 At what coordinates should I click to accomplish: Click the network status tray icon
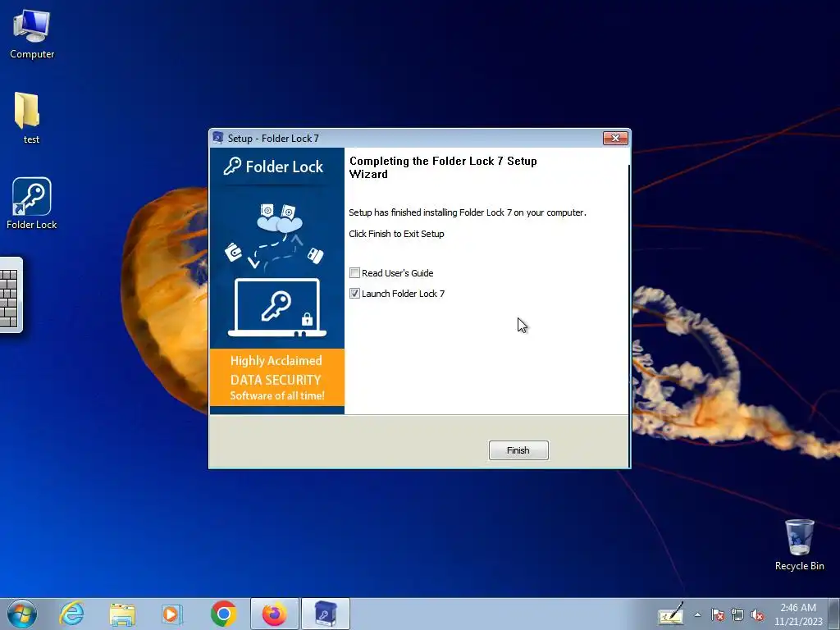coord(737,614)
